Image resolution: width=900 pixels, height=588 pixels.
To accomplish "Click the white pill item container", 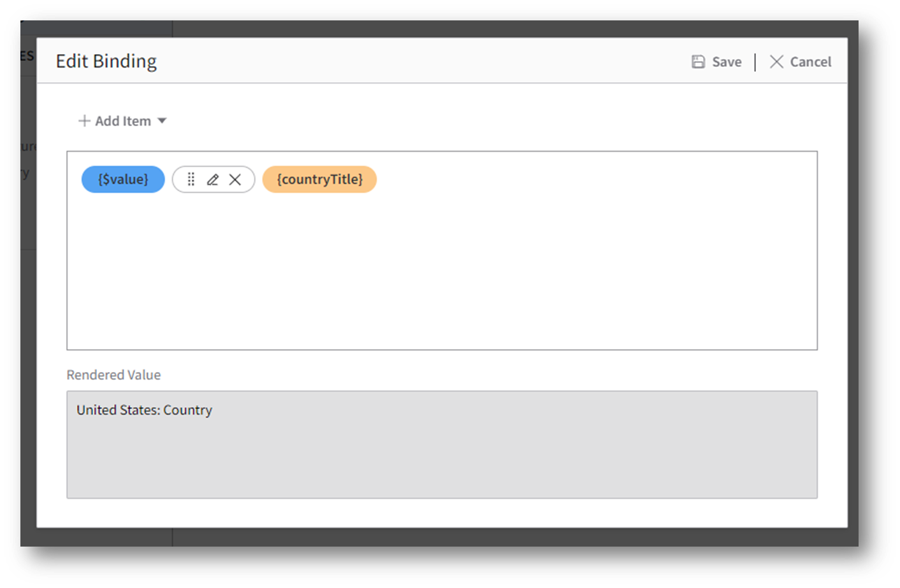I will pos(214,180).
